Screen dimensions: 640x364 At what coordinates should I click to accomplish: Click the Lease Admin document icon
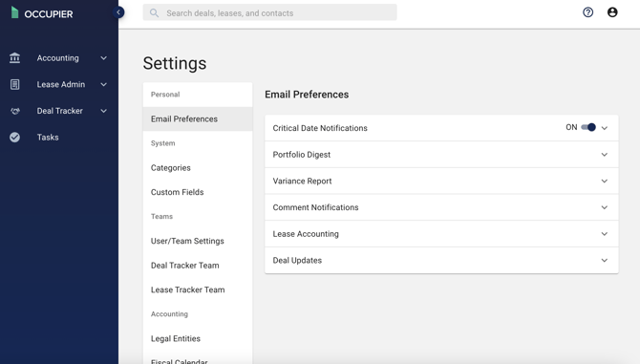pyautogui.click(x=14, y=84)
